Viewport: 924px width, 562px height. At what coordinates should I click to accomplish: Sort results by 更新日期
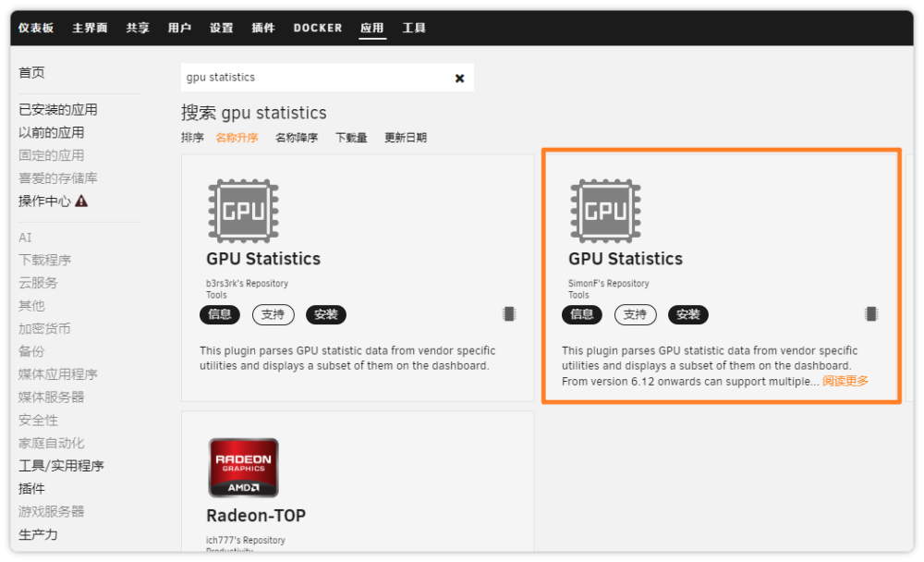click(x=406, y=138)
